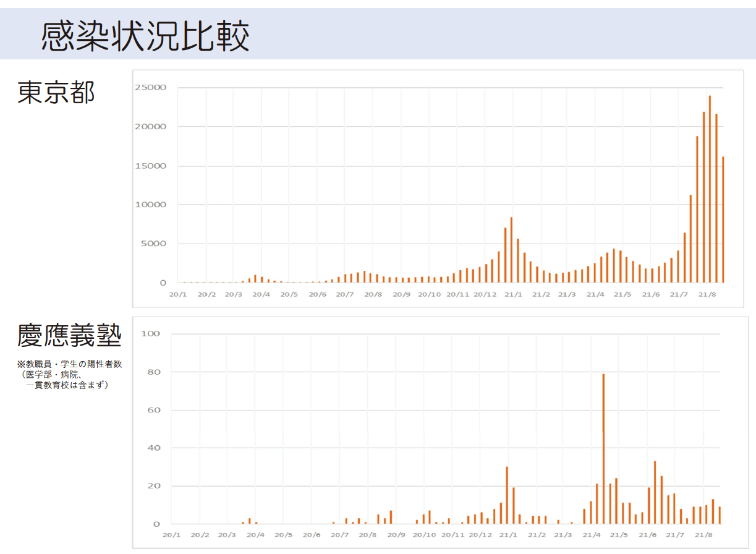The width and height of the screenshot is (756, 554).
Task: Click the slide title 感染状況比較
Action: [x=146, y=36]
